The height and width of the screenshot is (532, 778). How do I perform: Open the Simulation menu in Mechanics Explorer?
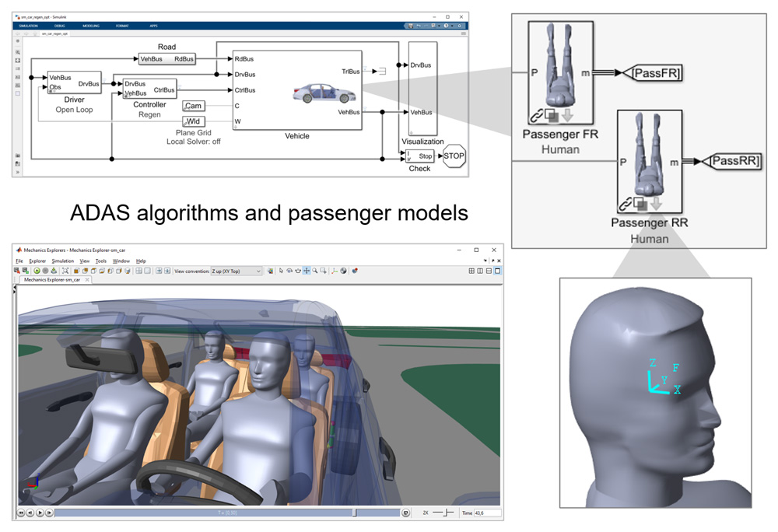pos(65,261)
